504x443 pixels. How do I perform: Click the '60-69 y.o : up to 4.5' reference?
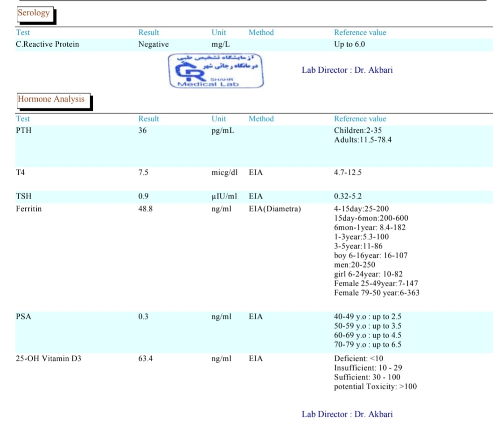coord(367,335)
